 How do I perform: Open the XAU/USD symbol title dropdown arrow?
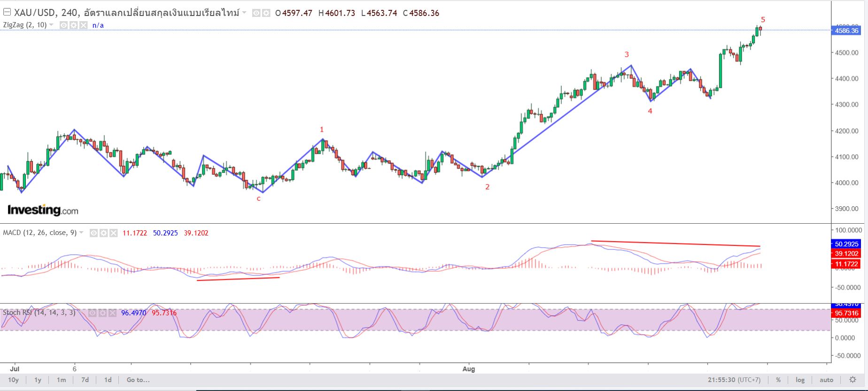(x=244, y=13)
